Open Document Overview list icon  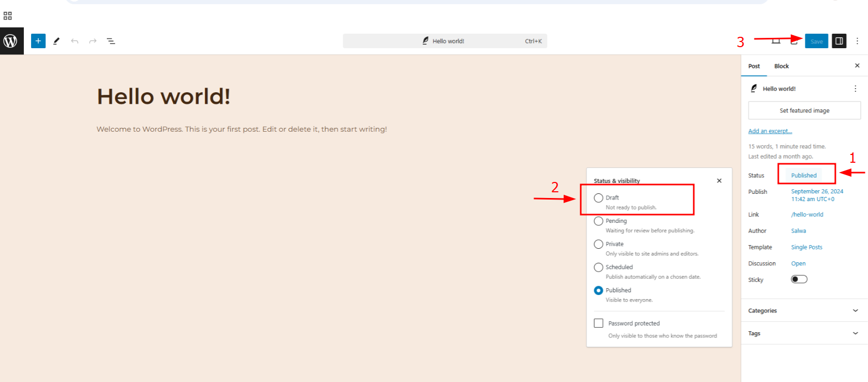click(111, 41)
